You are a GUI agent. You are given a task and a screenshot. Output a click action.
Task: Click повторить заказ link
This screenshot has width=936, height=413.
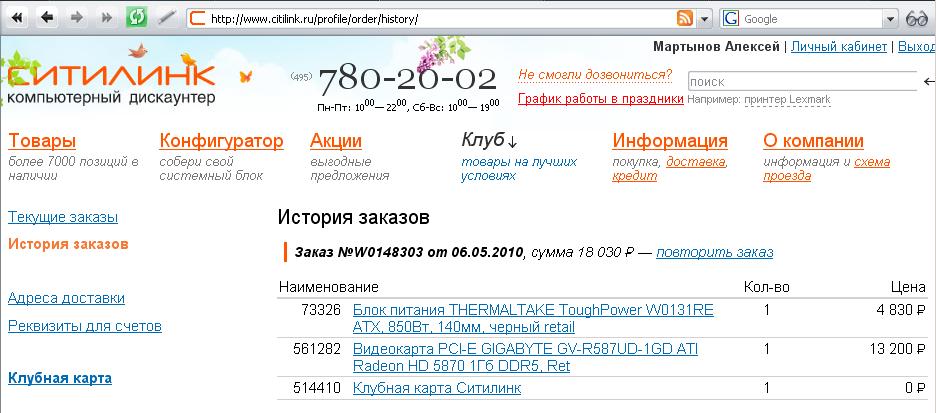(715, 252)
